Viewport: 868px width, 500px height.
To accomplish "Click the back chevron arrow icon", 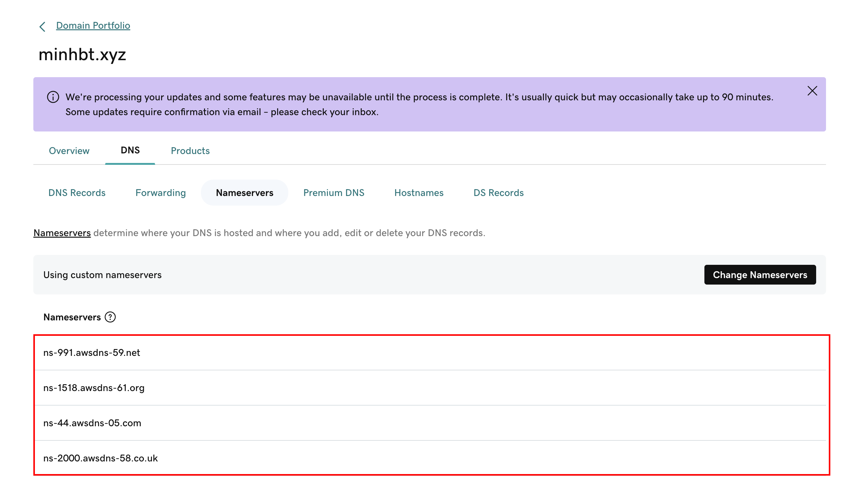I will [42, 27].
